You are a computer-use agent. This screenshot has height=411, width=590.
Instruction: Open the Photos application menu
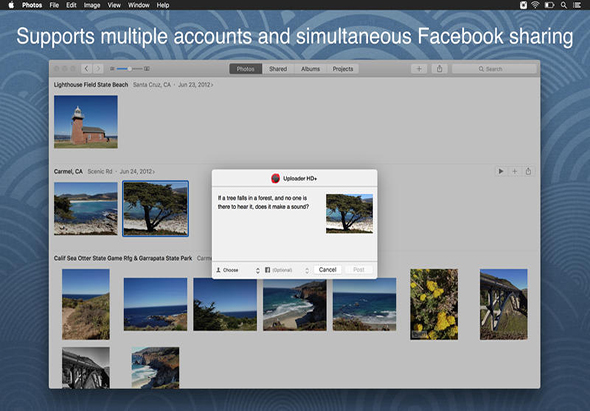pos(32,5)
